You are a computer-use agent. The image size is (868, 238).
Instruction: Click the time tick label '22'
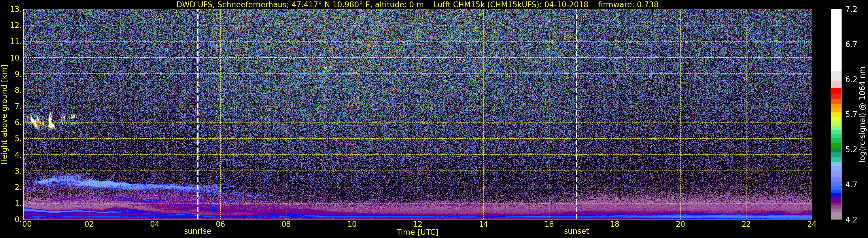[746, 224]
